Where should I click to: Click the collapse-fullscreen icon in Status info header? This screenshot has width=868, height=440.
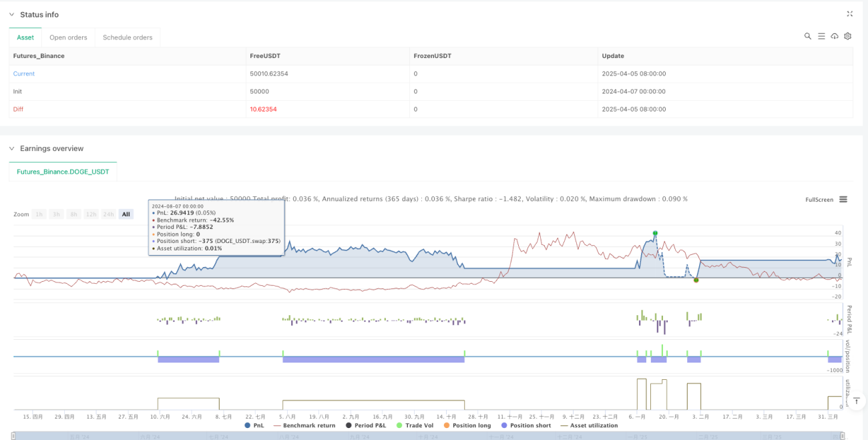coord(849,14)
